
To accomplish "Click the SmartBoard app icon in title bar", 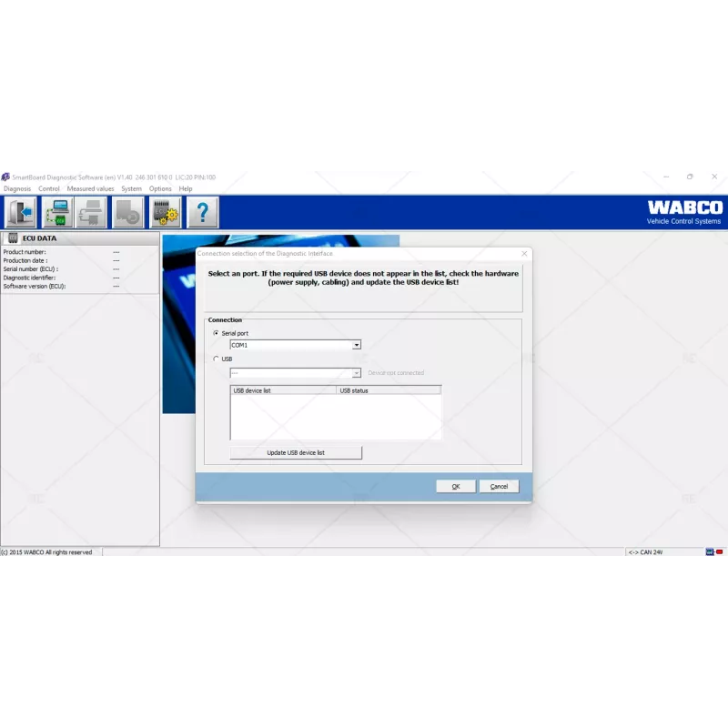I will tap(6, 176).
